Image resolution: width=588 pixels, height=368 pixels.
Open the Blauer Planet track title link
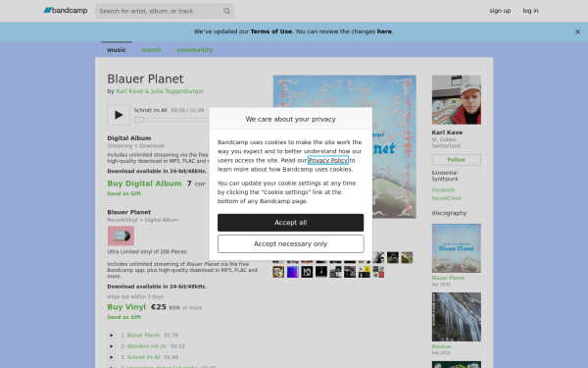(x=143, y=335)
